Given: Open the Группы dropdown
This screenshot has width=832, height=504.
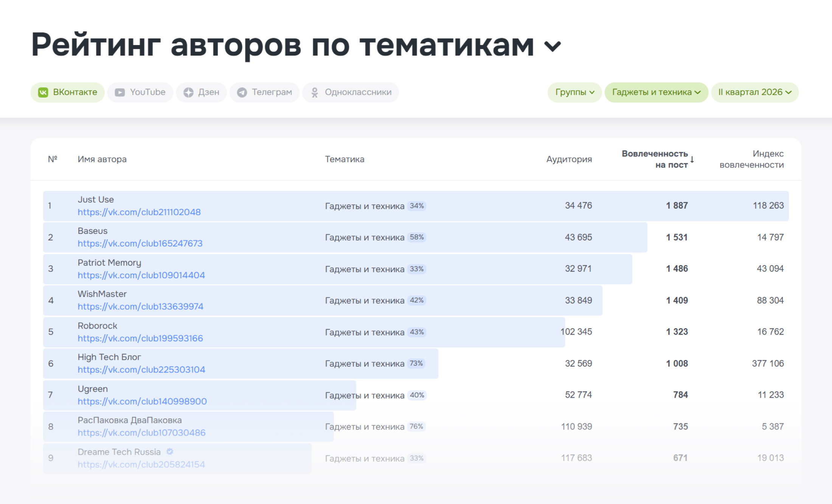Looking at the screenshot, I should [574, 92].
